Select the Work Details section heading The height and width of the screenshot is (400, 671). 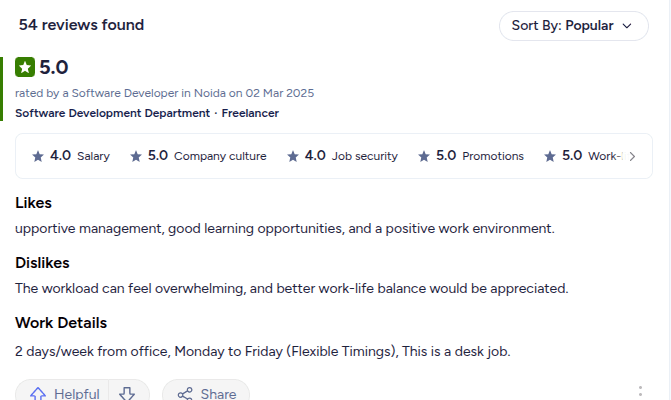pos(61,323)
